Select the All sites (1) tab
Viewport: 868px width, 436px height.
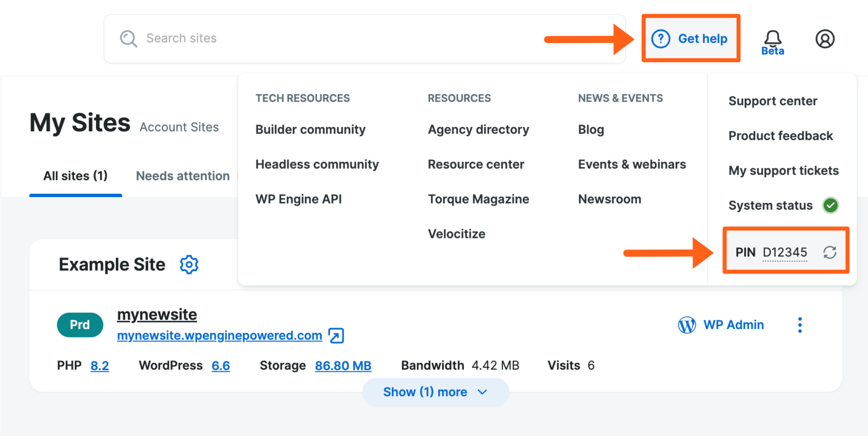[x=75, y=176]
